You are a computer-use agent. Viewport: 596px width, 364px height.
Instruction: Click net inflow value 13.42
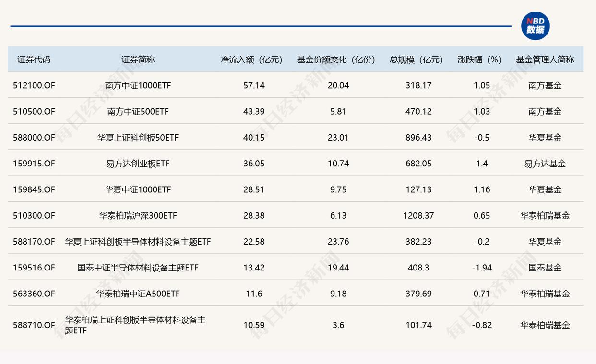(254, 268)
